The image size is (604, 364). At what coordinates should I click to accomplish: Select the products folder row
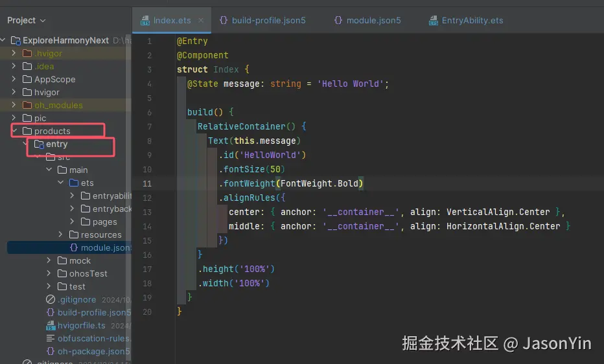pyautogui.click(x=65, y=131)
